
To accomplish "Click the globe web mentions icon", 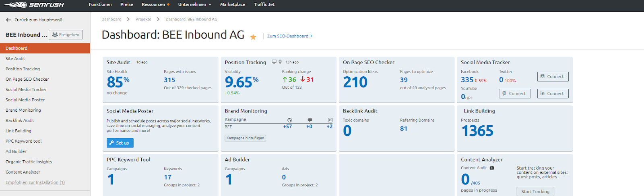I will pyautogui.click(x=289, y=120).
